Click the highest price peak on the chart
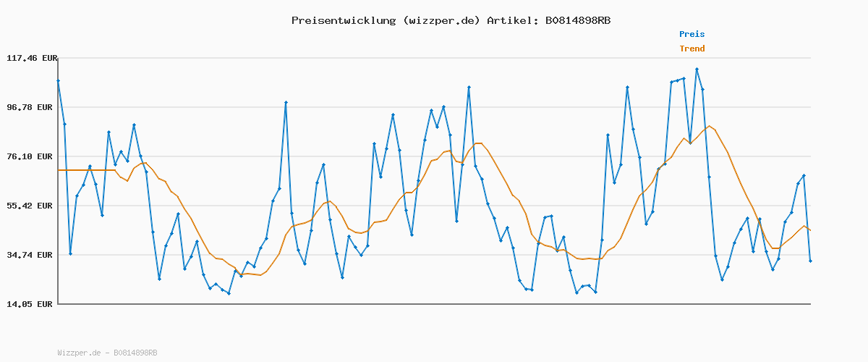 pyautogui.click(x=697, y=70)
